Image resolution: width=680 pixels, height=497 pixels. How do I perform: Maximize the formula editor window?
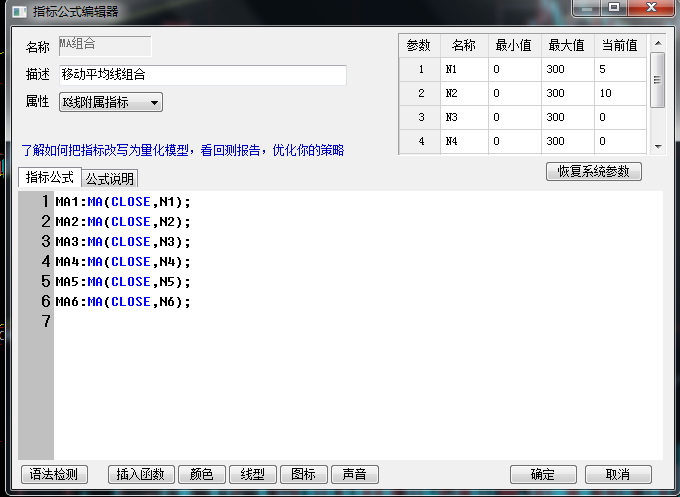tap(614, 8)
